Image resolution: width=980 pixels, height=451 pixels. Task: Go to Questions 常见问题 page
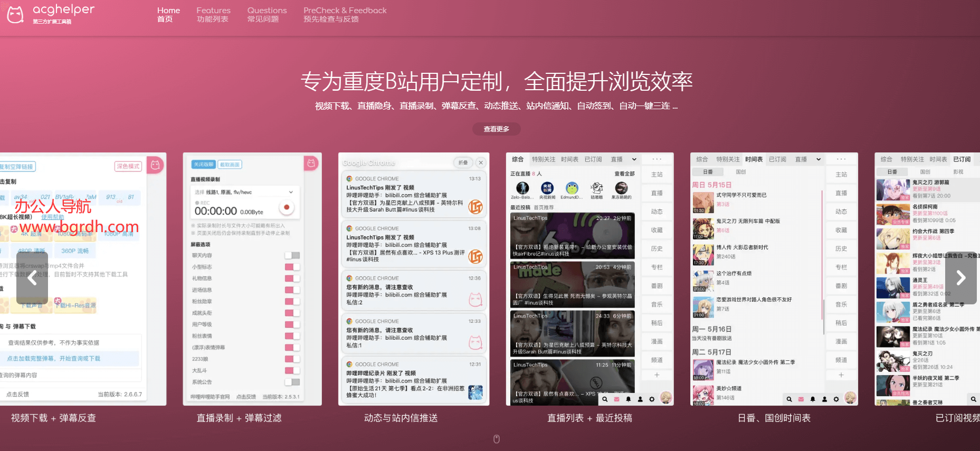pos(267,14)
